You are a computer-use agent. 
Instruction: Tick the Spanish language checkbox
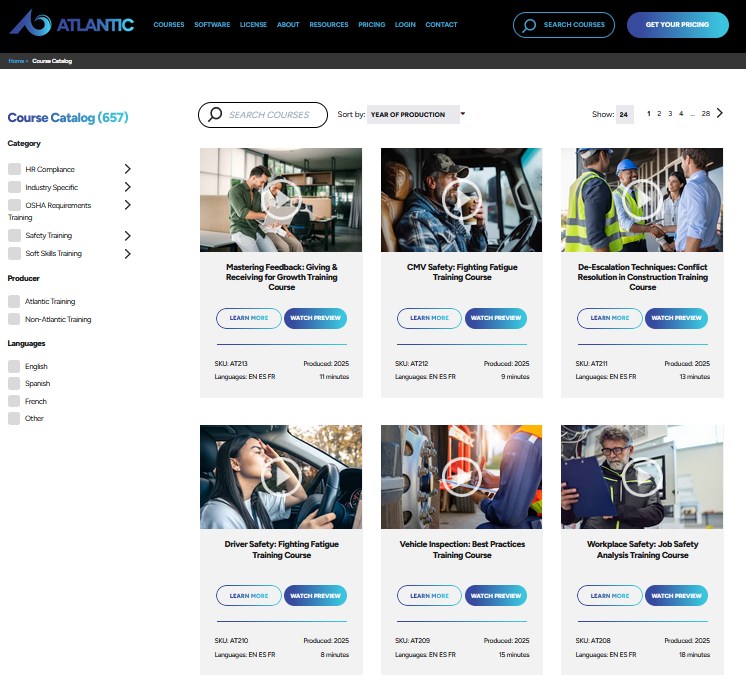coord(14,384)
